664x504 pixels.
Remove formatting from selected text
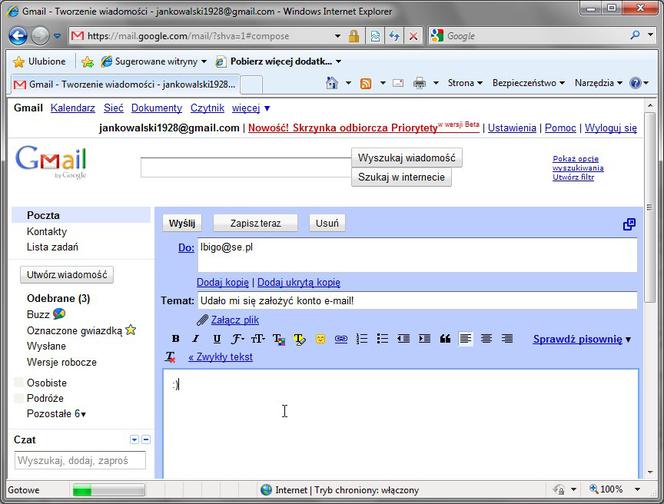click(x=170, y=357)
